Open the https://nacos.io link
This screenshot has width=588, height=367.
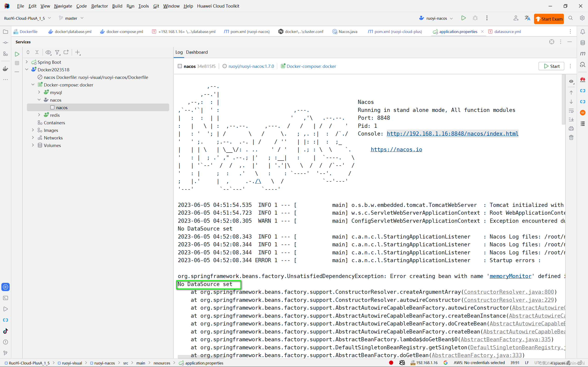click(x=396, y=150)
